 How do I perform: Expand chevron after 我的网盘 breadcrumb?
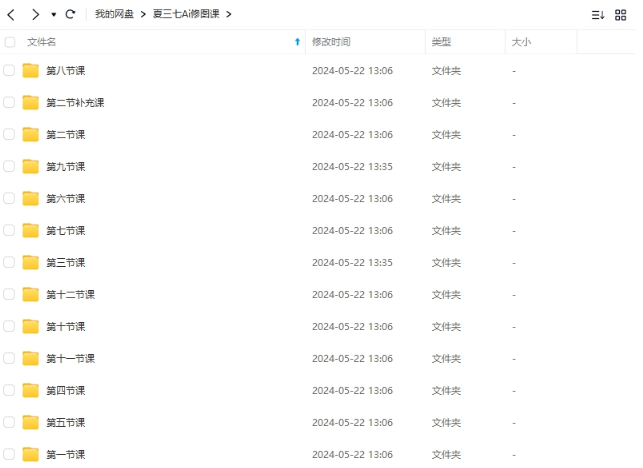click(x=143, y=14)
